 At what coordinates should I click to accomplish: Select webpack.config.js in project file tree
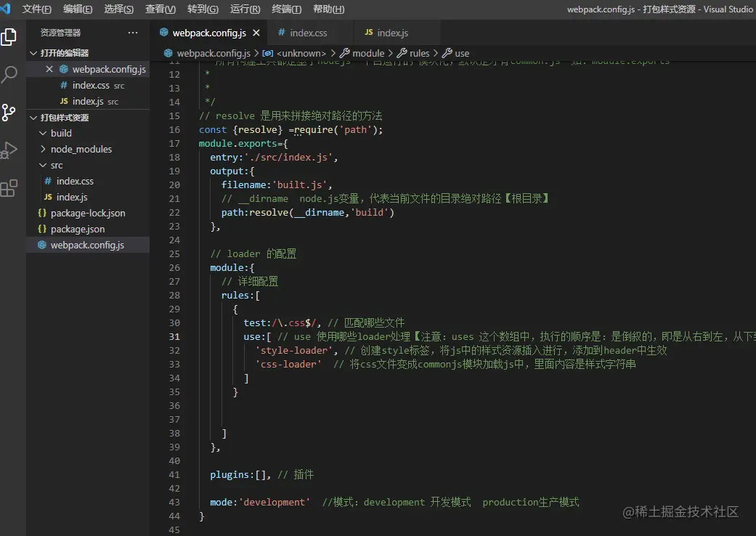click(88, 245)
